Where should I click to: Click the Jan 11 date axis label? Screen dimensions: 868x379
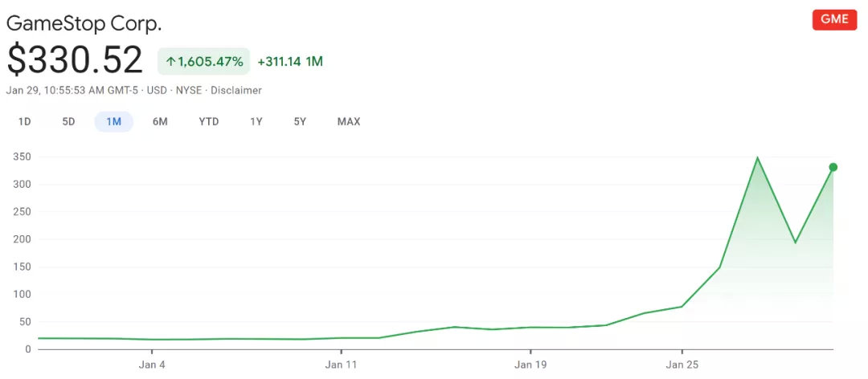[341, 365]
